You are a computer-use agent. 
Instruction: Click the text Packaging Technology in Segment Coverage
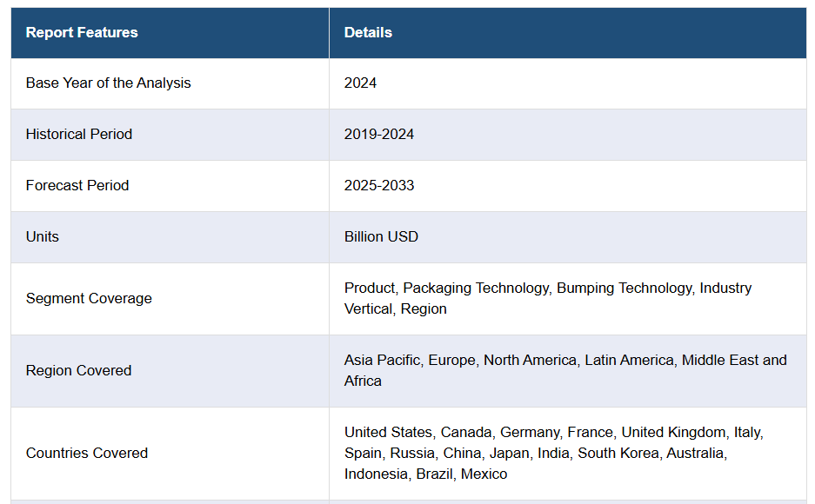click(x=476, y=288)
